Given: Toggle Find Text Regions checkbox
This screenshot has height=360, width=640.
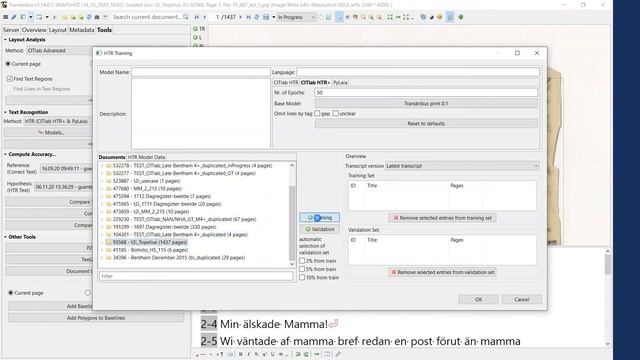Looking at the screenshot, I should point(10,78).
